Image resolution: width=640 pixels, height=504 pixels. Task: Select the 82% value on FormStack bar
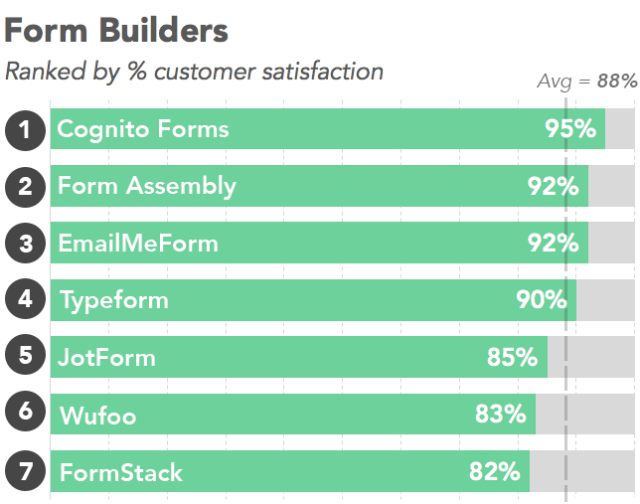coord(495,471)
